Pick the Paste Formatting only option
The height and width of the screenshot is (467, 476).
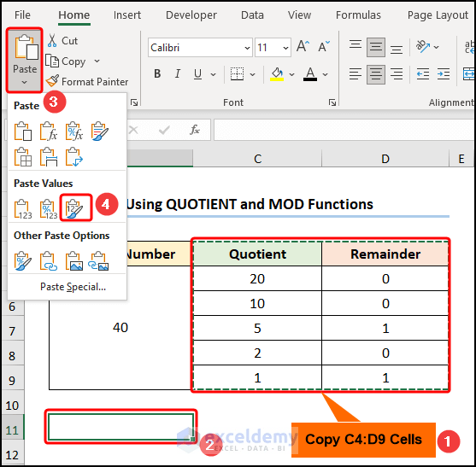tap(23, 260)
